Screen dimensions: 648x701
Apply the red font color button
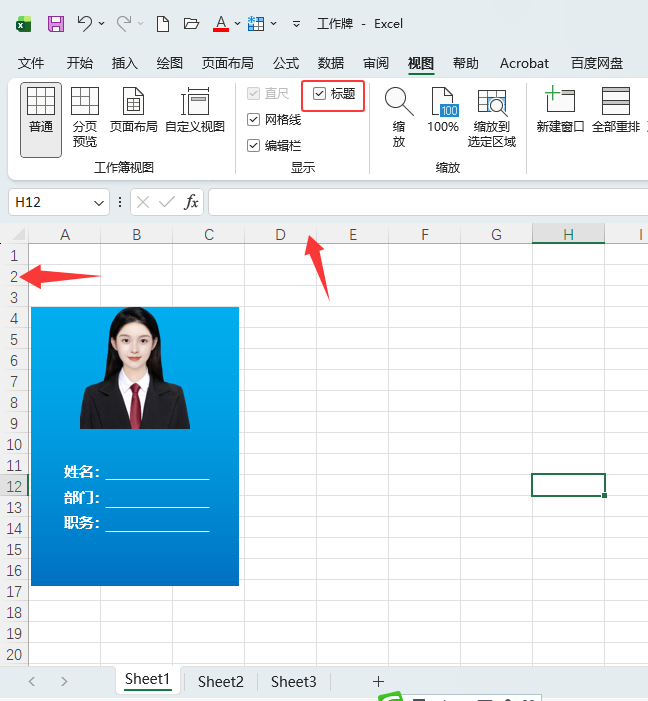coord(221,24)
